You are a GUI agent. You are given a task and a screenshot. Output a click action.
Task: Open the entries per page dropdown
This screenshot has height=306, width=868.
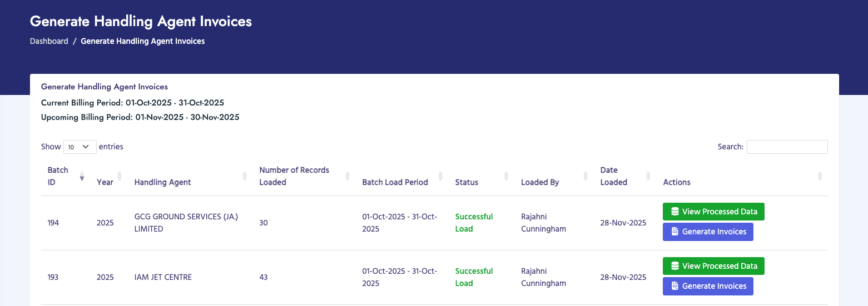80,147
